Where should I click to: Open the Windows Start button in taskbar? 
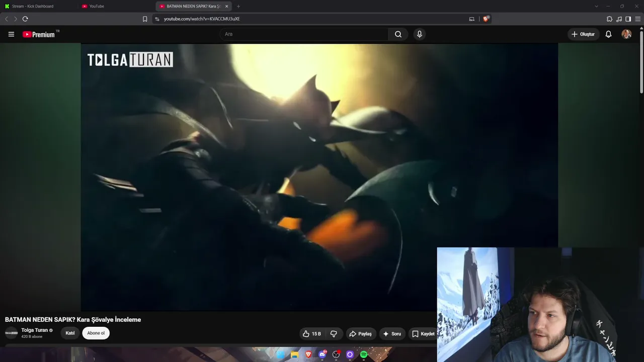coord(281,354)
